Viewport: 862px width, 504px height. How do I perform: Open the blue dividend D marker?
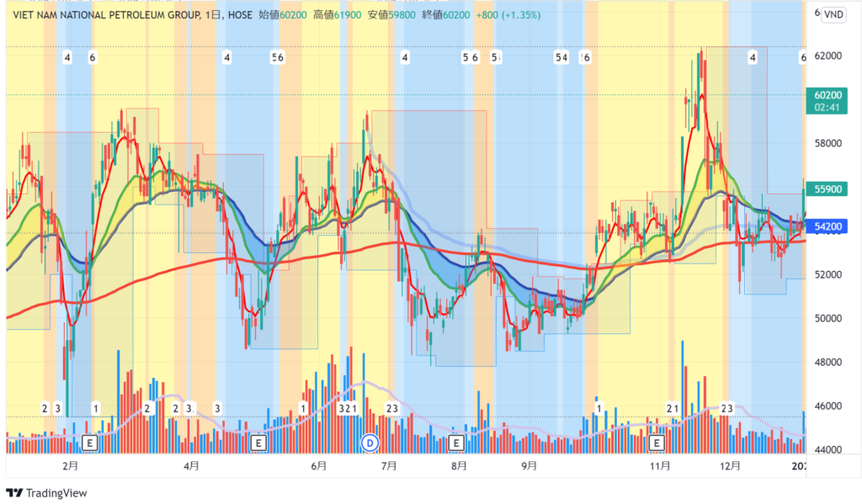tap(370, 443)
